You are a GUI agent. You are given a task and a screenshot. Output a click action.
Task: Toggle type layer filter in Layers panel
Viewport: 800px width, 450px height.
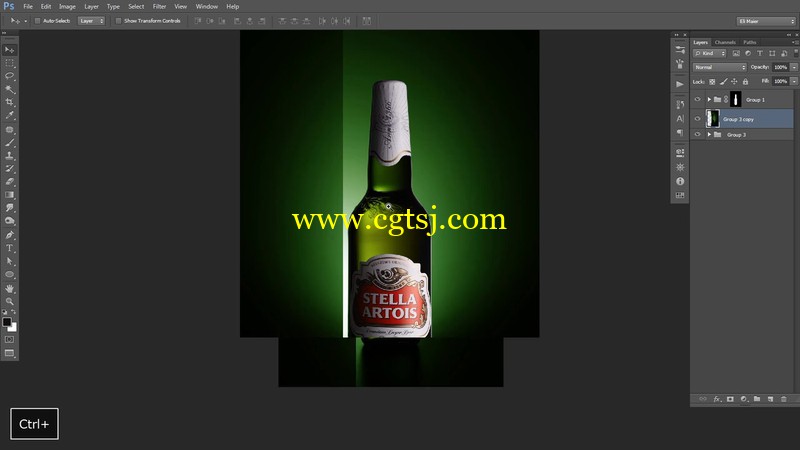point(760,54)
